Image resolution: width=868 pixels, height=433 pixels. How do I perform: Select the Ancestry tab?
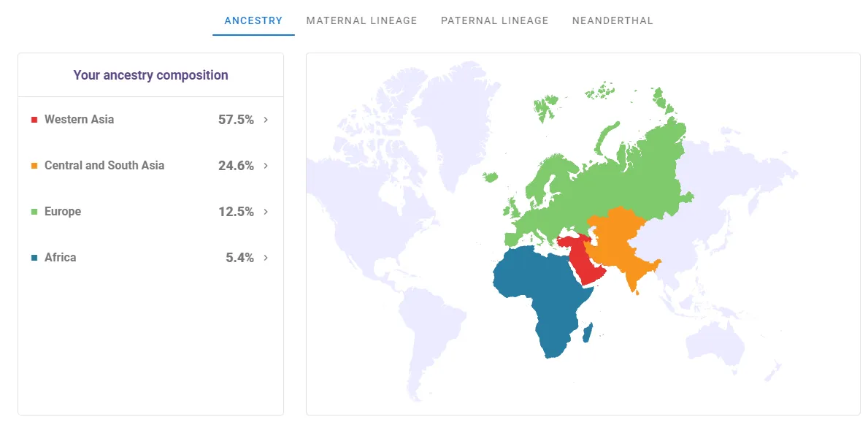coord(253,20)
